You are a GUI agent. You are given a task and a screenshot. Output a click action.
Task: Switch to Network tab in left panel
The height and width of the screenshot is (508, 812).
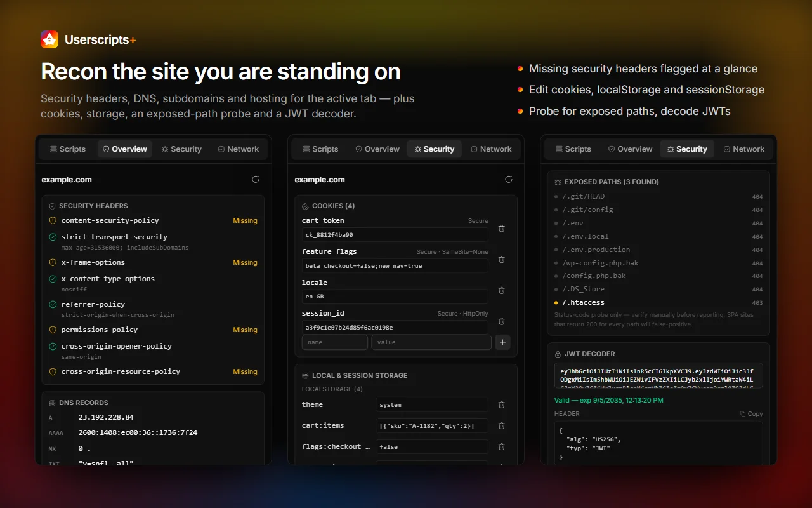(239, 149)
